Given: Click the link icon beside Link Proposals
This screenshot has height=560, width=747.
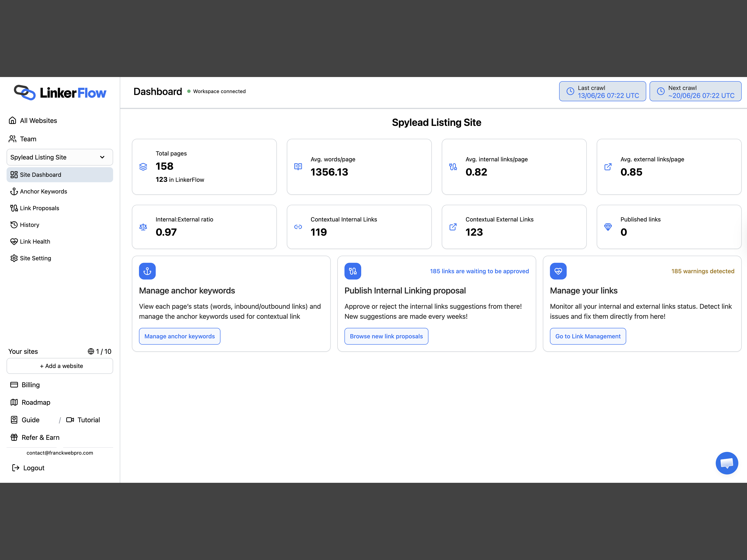Looking at the screenshot, I should coord(14,208).
